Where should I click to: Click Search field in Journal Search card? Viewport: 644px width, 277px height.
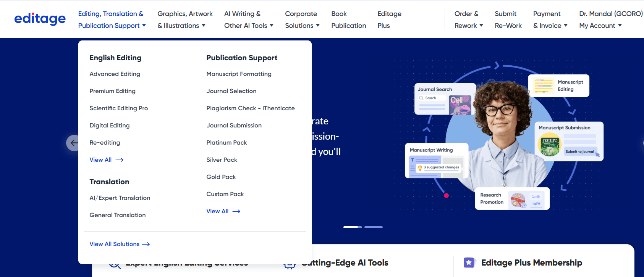click(432, 98)
